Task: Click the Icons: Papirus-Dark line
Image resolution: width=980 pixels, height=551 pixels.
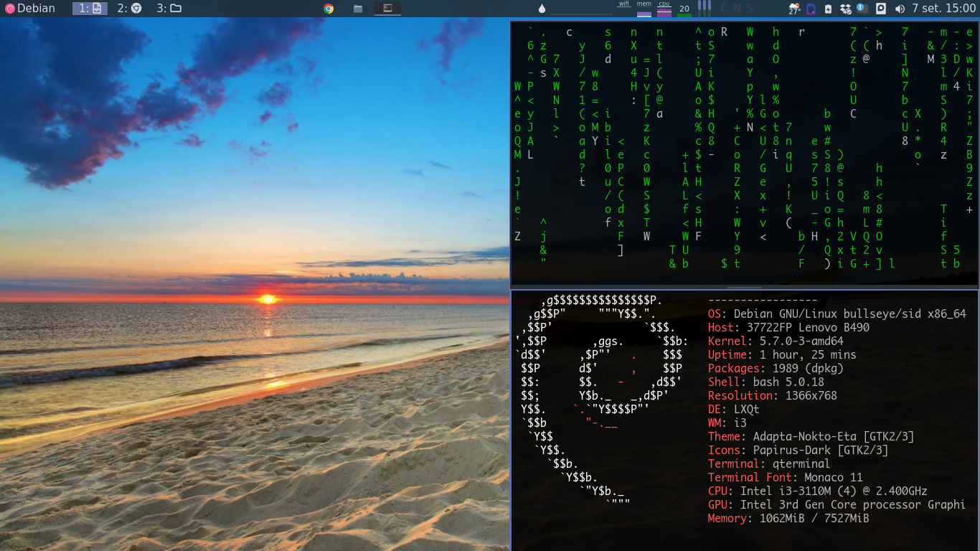Action: coord(798,450)
